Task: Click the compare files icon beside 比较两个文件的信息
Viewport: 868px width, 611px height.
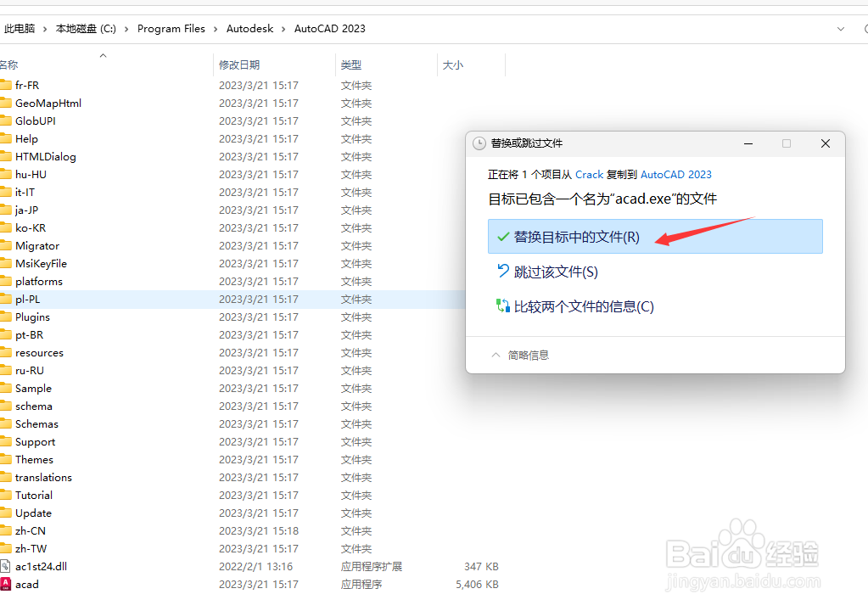Action: coord(502,306)
